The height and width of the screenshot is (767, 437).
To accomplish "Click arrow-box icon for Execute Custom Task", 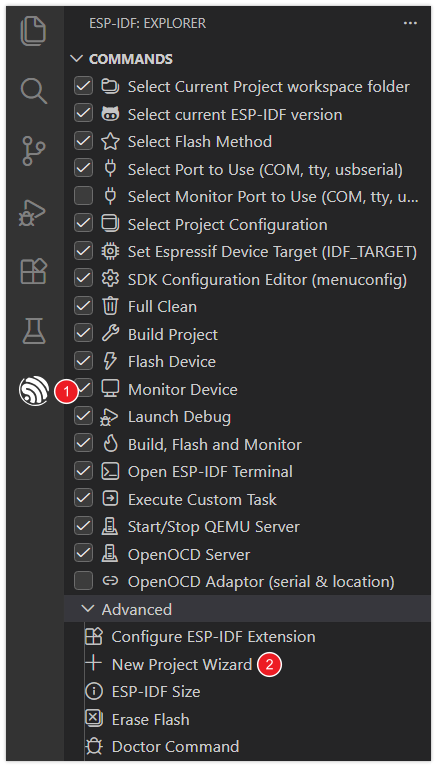I will tap(110, 499).
